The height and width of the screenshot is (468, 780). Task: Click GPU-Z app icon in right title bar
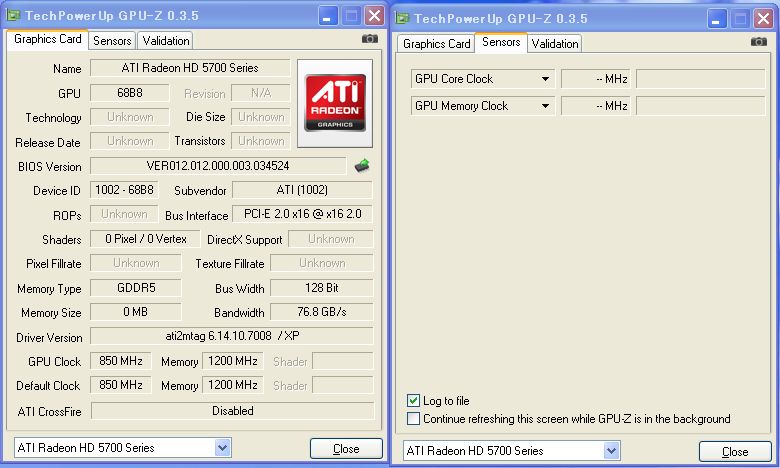click(x=402, y=18)
